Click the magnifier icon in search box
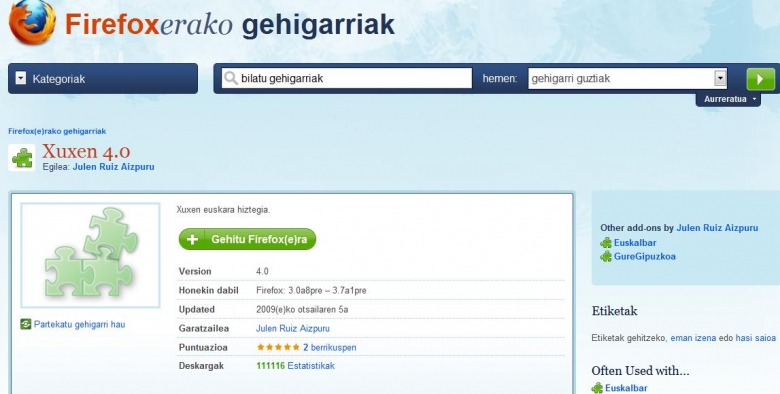780x394 pixels. point(230,78)
